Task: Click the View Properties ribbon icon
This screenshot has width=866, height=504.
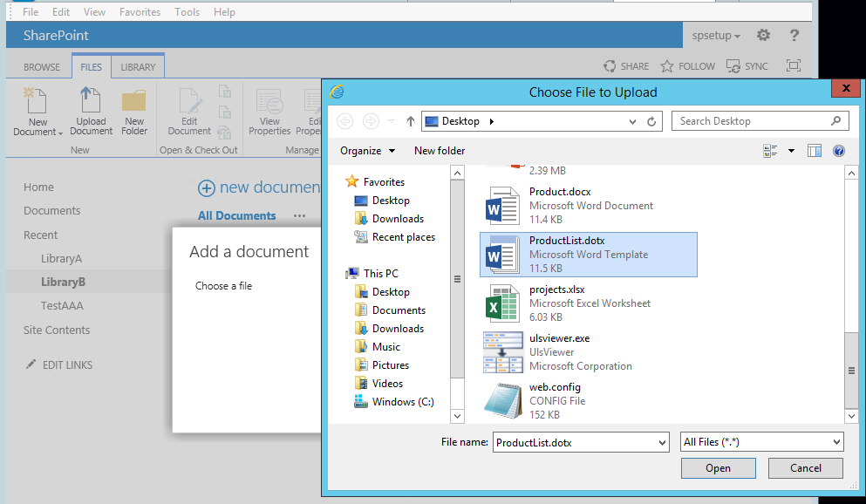Action: pyautogui.click(x=269, y=101)
